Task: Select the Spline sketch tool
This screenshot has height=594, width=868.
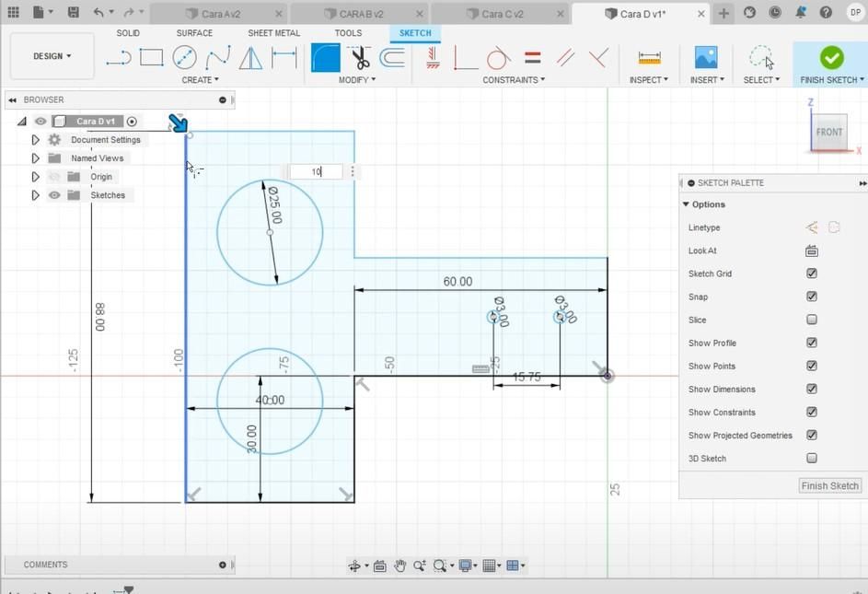Action: pos(217,58)
